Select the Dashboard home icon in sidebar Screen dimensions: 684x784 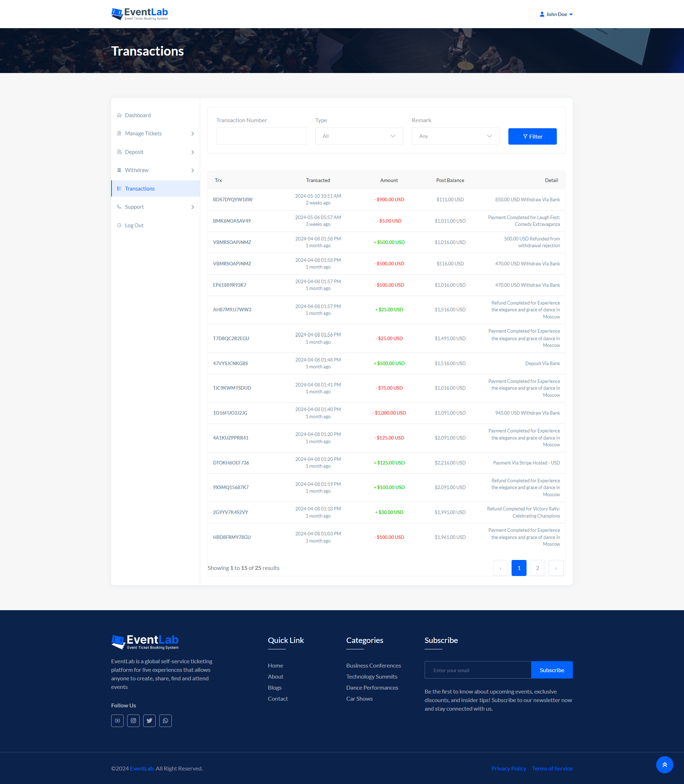click(119, 115)
